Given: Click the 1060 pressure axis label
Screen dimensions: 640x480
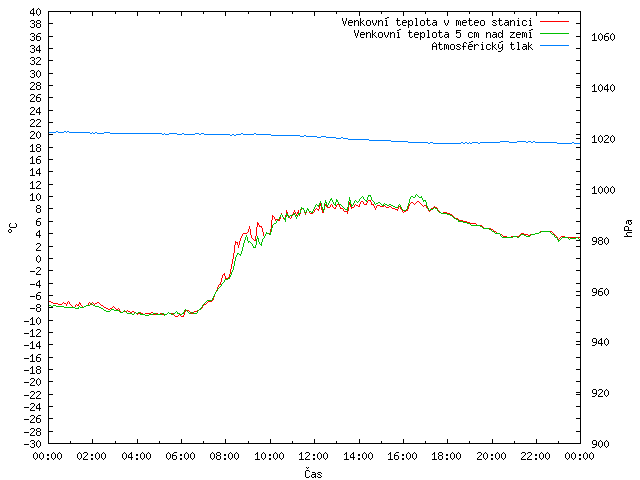Looking at the screenshot, I should (603, 37).
